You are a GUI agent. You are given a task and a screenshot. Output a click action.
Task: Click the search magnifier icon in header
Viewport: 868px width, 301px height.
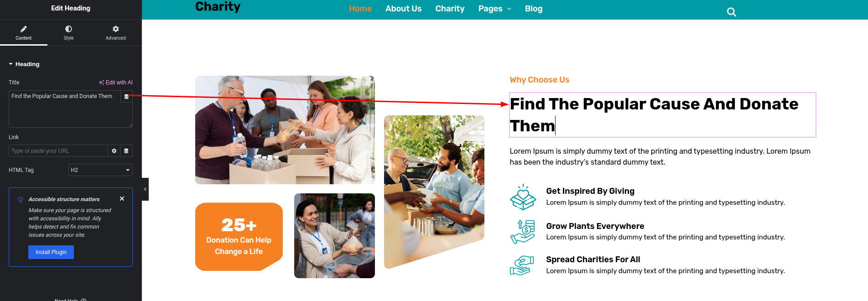(732, 12)
